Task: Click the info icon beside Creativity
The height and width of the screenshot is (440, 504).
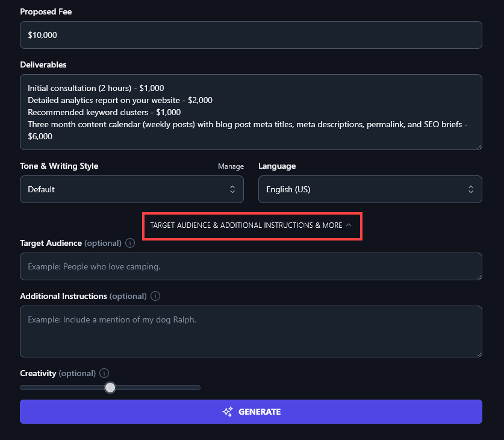Action: [104, 373]
